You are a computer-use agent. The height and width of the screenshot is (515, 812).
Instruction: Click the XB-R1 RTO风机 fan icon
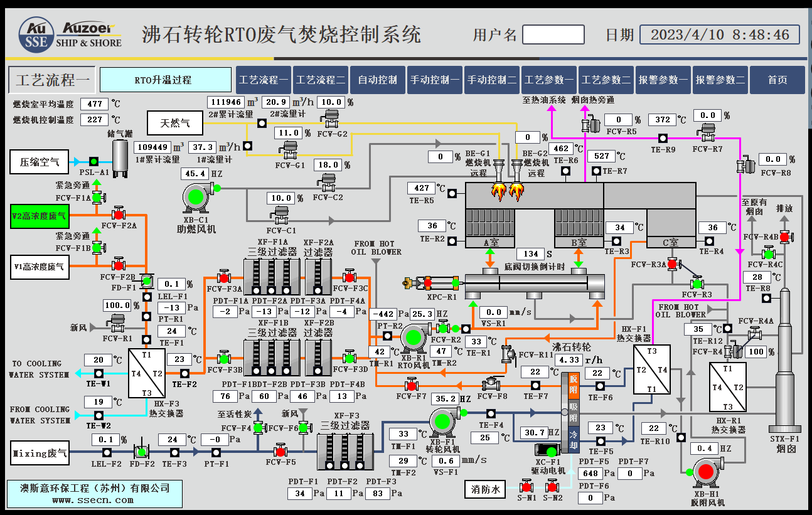pos(414,339)
